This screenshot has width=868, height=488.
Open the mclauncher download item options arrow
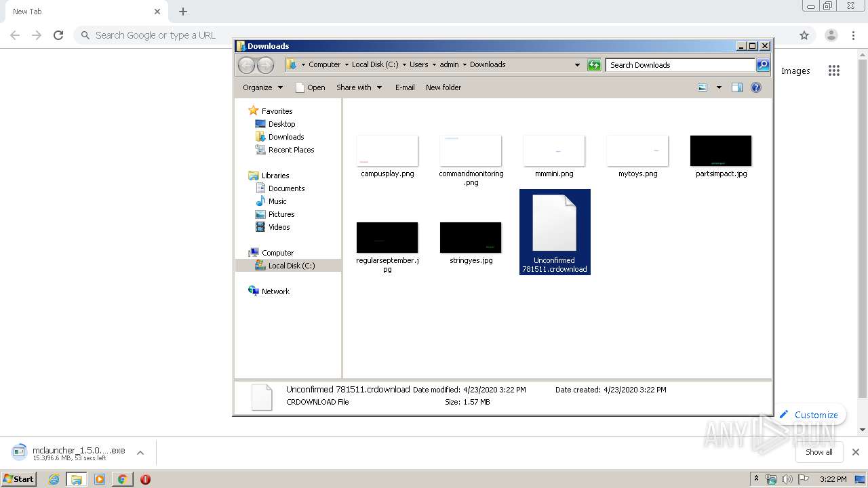tap(140, 453)
